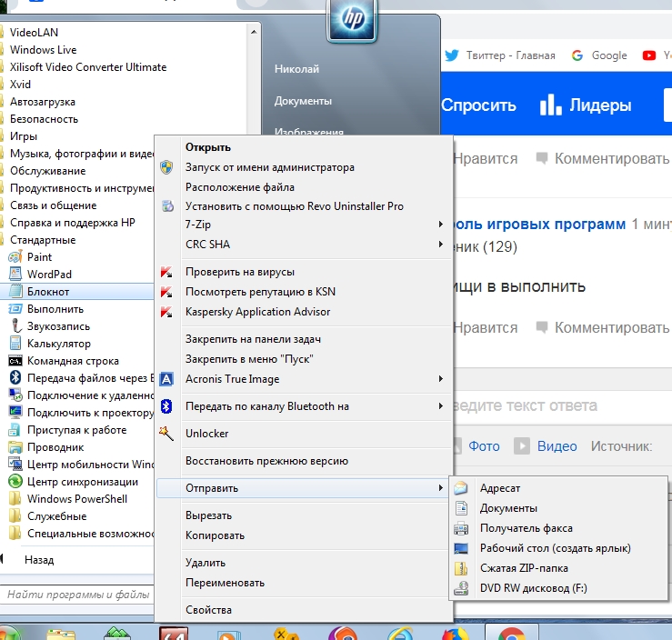Click the Bluetooth file transfer icon in Start menu
Viewport: 672px width, 640px height.
pyautogui.click(x=15, y=378)
